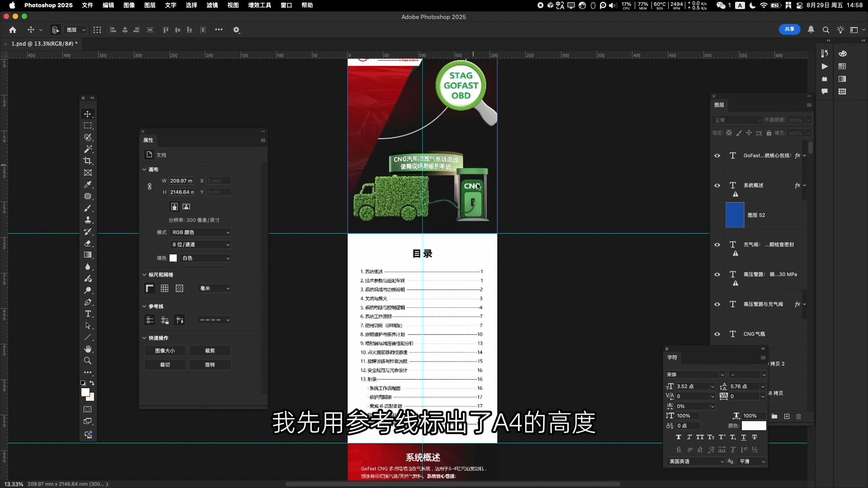Screen dimensions: 868x488
Task: Show hidden layer 图层 52
Action: 717,215
